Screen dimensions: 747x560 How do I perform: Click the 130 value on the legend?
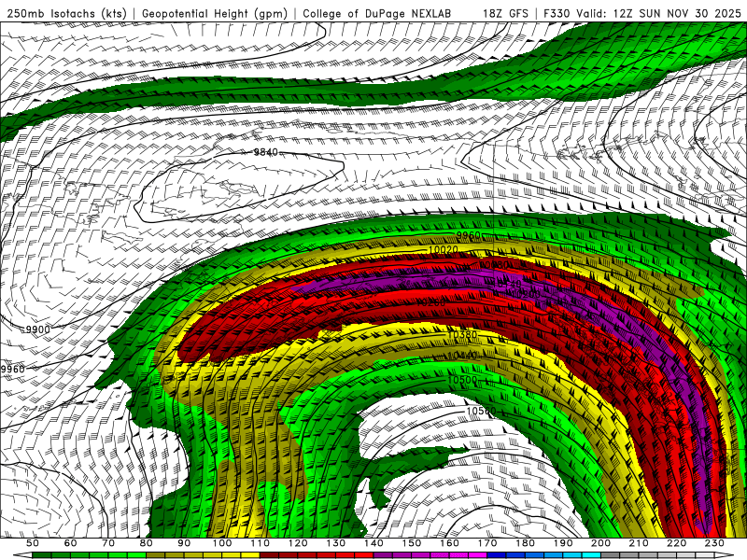point(335,543)
